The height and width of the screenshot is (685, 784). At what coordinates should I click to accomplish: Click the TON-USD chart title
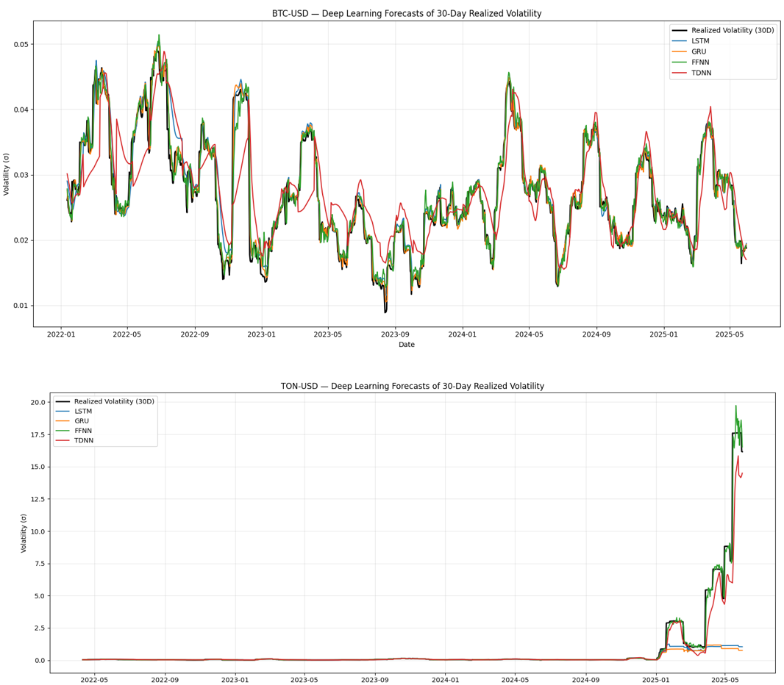click(412, 386)
